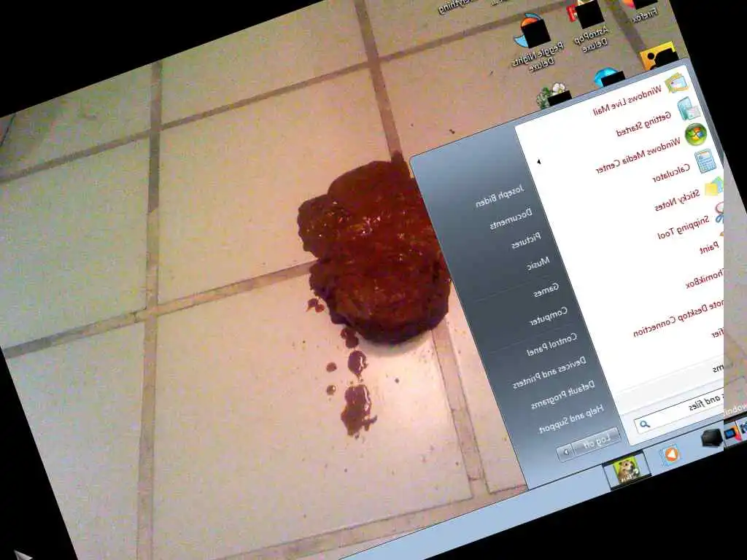Click the magnifying glass search icon

coord(645,424)
